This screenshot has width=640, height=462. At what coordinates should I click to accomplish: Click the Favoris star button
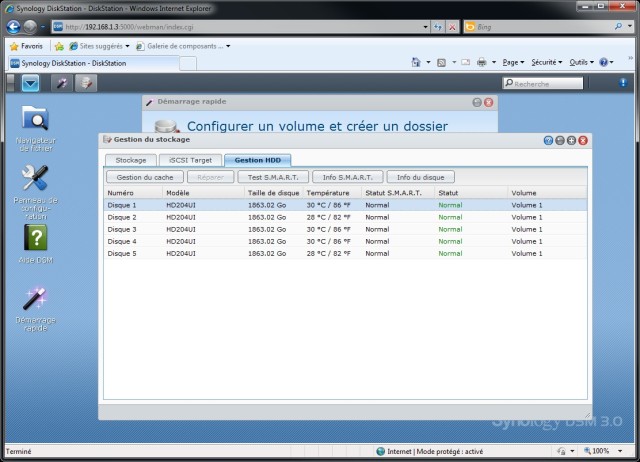(26, 46)
